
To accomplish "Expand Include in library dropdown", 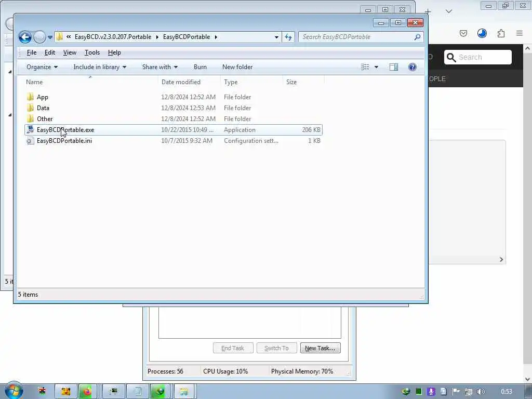I will [x=100, y=67].
